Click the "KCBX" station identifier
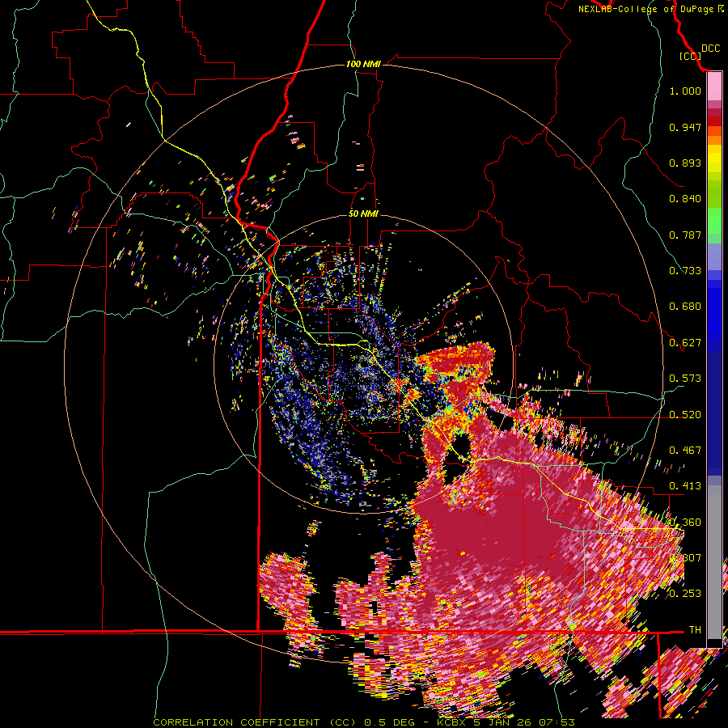Viewport: 728px width, 728px height. pos(451,722)
